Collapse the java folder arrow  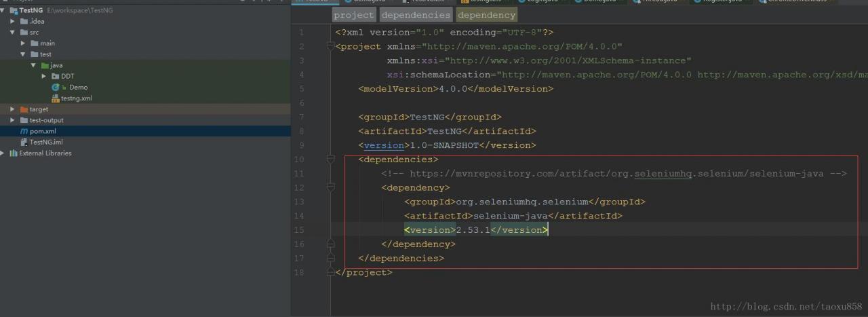point(33,65)
